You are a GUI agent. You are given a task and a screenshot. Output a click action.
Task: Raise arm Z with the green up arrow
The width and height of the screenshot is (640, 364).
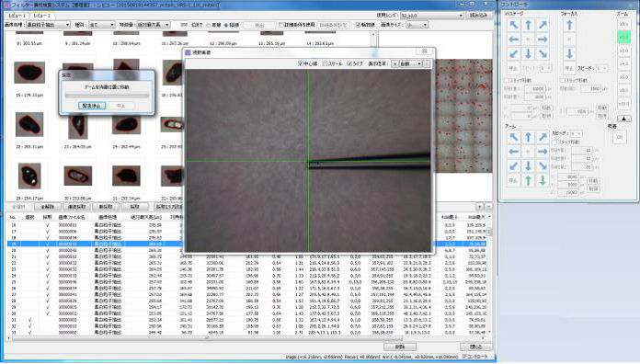tap(528, 180)
